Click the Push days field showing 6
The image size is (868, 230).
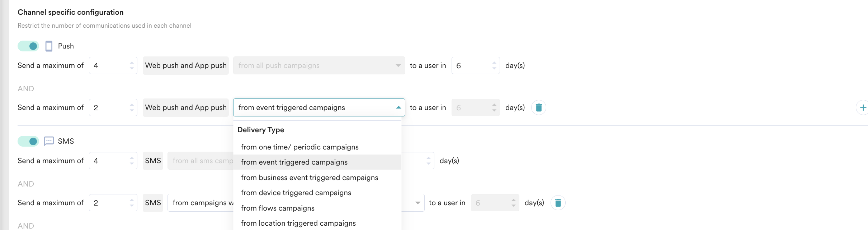[472, 65]
